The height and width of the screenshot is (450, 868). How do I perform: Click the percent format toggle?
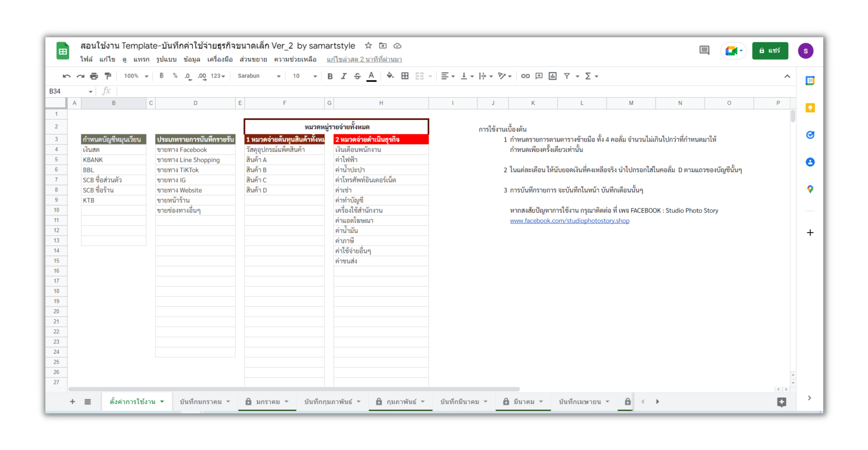[x=175, y=76]
